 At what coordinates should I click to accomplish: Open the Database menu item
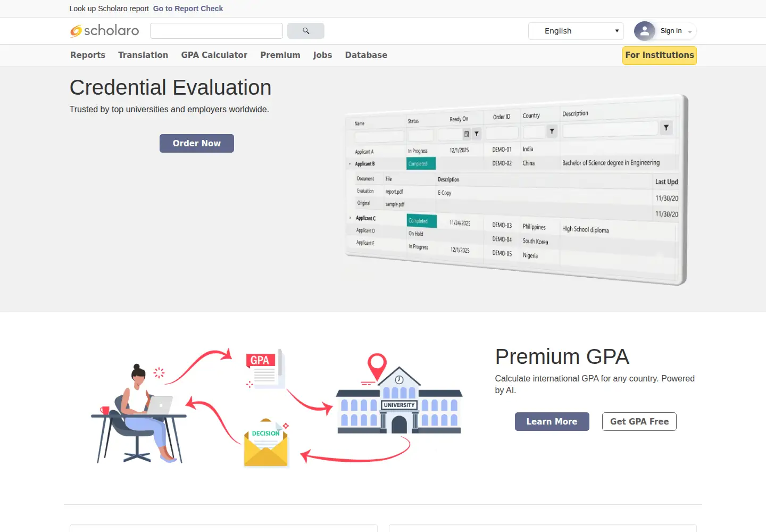click(366, 55)
